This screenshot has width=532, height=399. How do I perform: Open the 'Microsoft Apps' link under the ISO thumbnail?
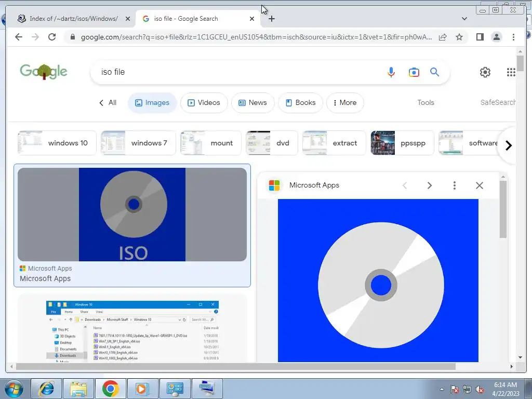tap(45, 278)
